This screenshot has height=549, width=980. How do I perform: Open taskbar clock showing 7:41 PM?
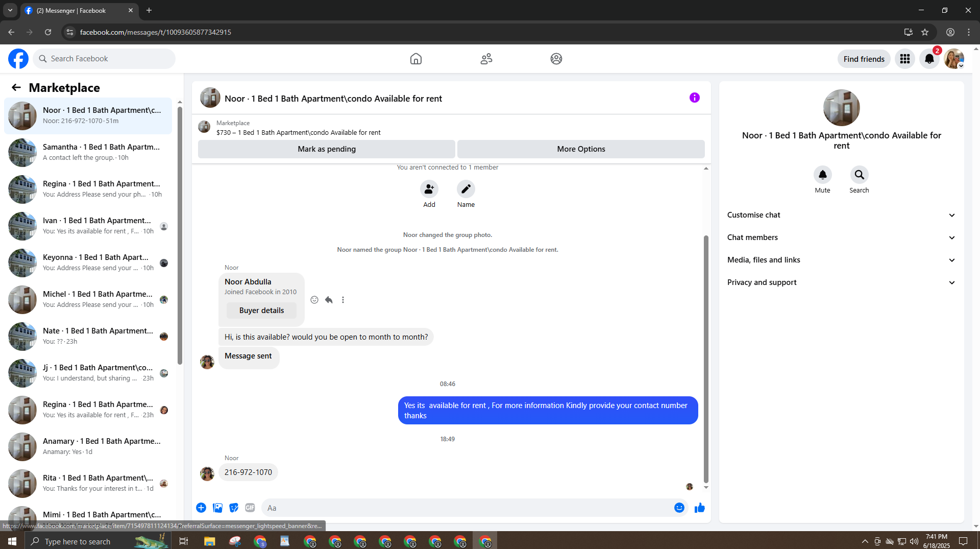tap(937, 541)
